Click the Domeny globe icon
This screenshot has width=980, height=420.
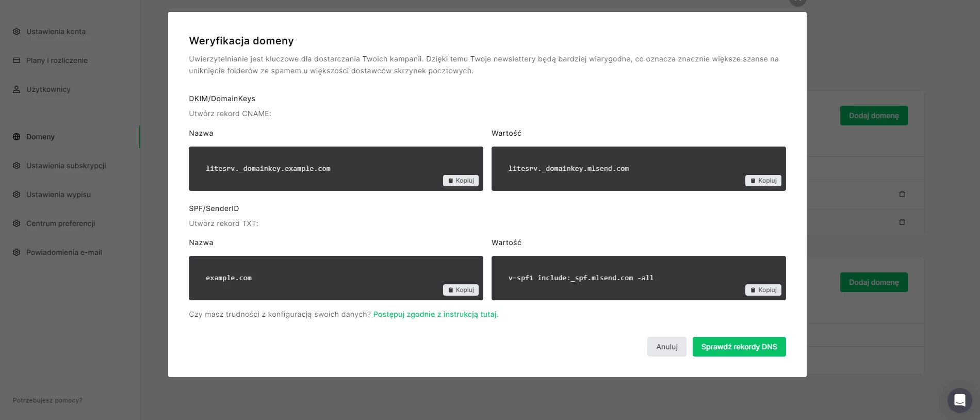[17, 137]
